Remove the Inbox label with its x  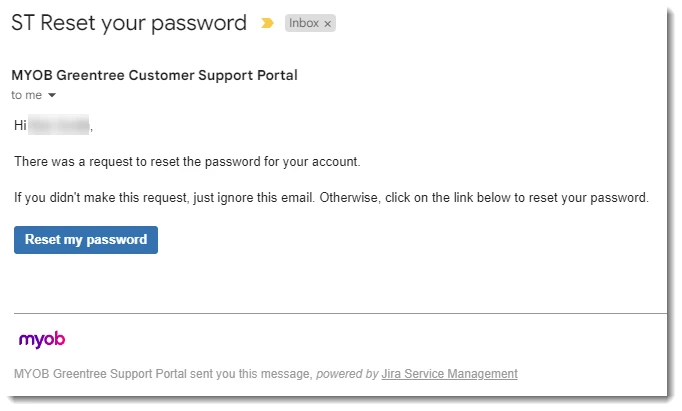tap(328, 24)
